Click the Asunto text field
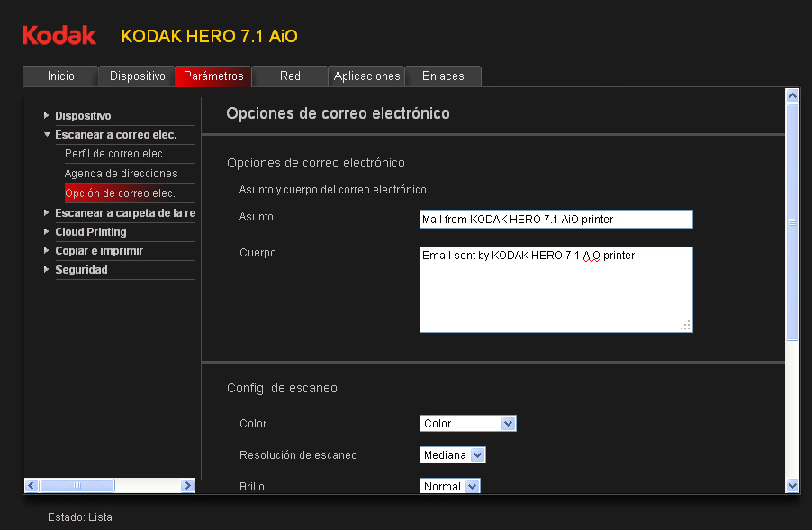This screenshot has height=530, width=812. click(555, 219)
